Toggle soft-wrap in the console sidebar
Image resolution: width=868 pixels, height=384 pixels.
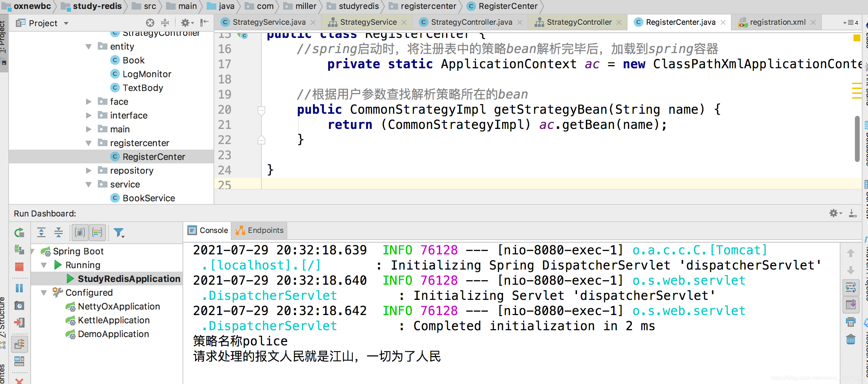pyautogui.click(x=850, y=287)
